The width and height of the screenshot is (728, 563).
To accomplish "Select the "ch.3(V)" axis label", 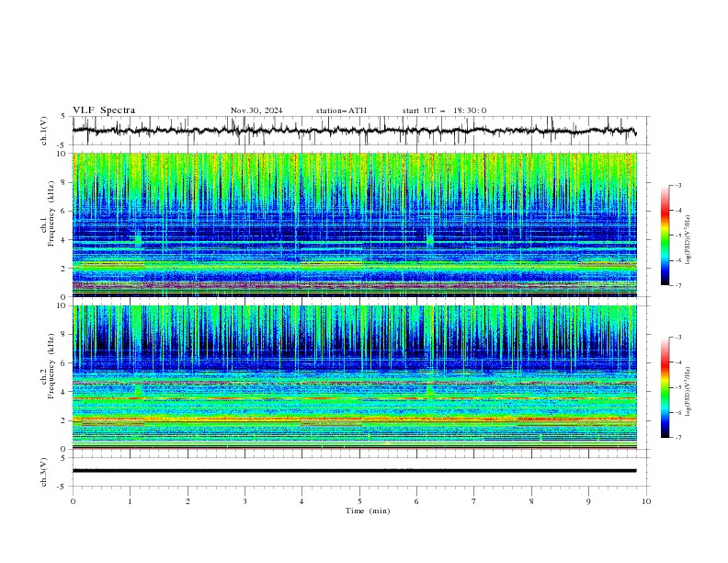I will point(44,472).
